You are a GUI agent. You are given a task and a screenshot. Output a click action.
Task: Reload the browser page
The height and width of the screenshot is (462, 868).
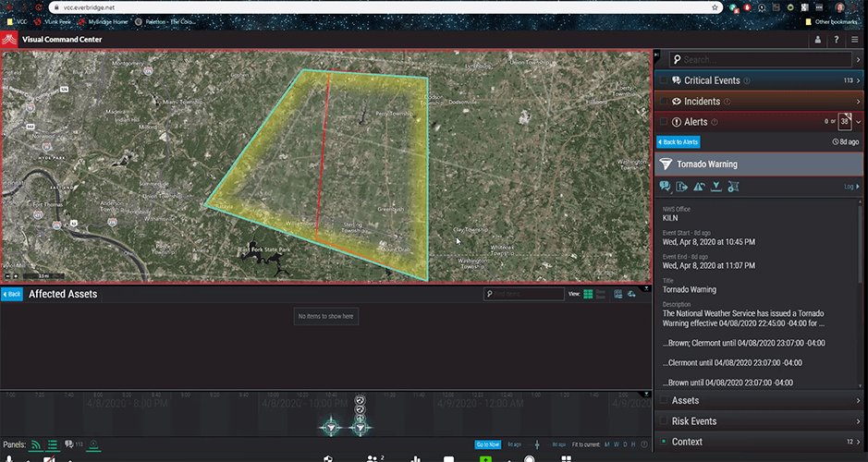(x=39, y=7)
